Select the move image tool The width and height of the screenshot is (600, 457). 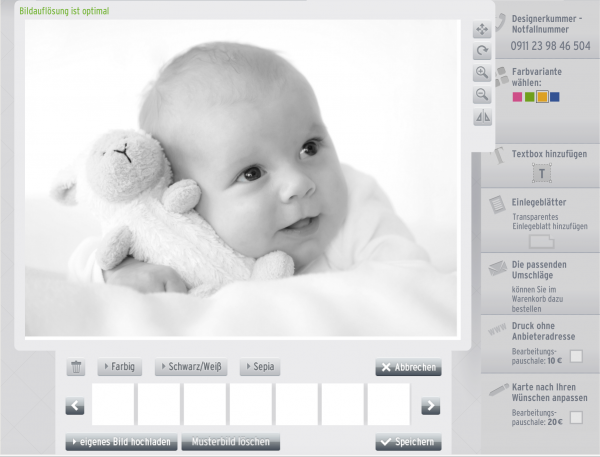(x=482, y=29)
